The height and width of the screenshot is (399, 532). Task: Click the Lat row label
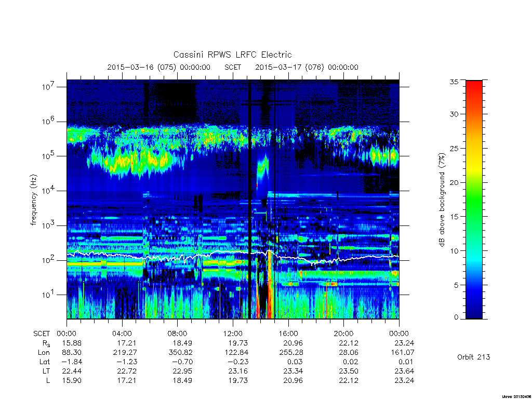coord(45,362)
